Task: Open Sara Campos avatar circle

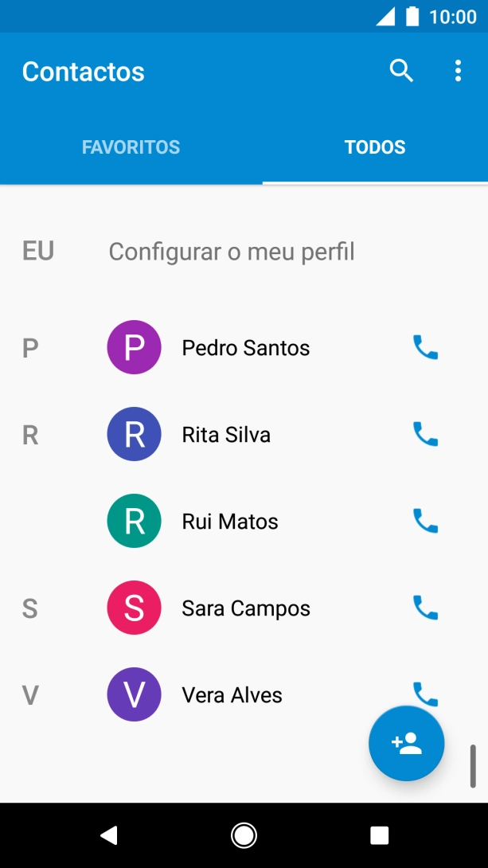Action: [x=134, y=608]
